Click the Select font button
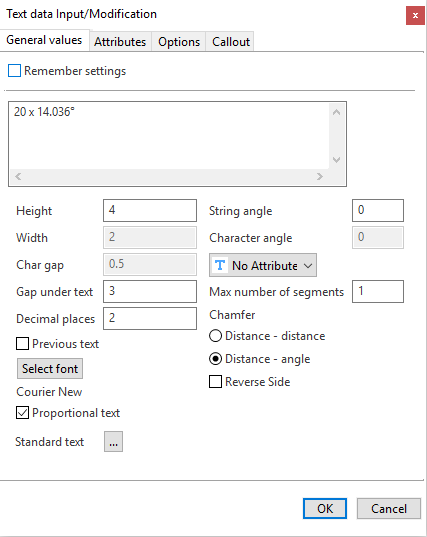This screenshot has width=427, height=537. (x=50, y=369)
